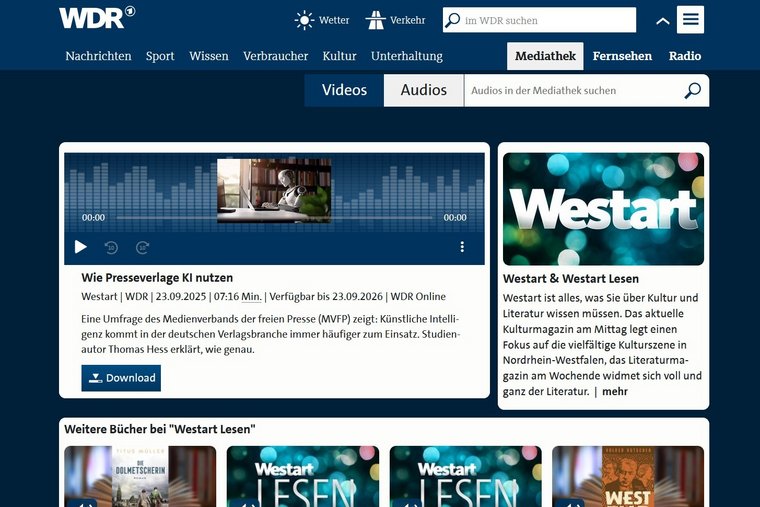Rewind audio by 10 seconds
The image size is (760, 507).
coord(111,247)
